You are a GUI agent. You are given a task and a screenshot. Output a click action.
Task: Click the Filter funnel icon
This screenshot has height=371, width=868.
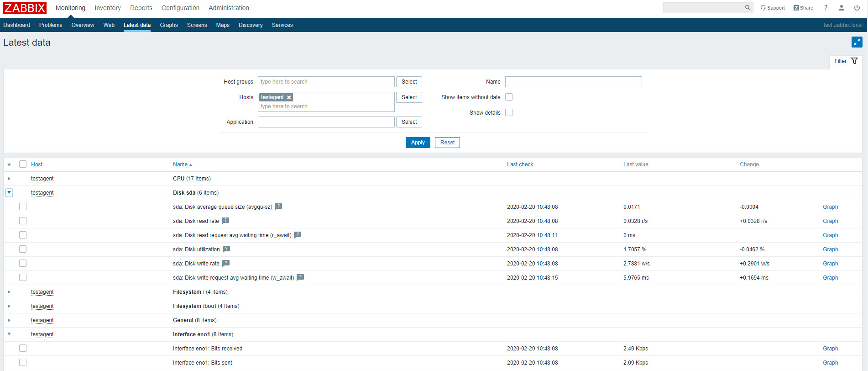pos(854,61)
